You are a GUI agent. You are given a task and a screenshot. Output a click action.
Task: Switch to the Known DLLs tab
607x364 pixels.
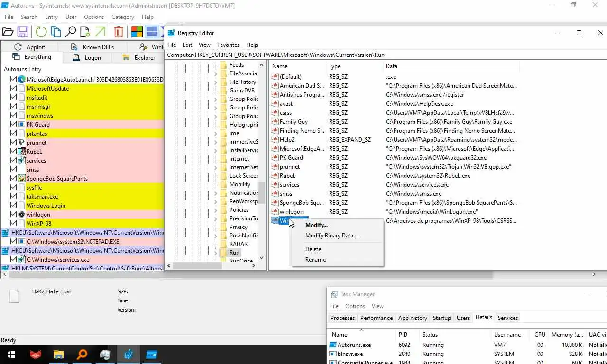pos(92,47)
